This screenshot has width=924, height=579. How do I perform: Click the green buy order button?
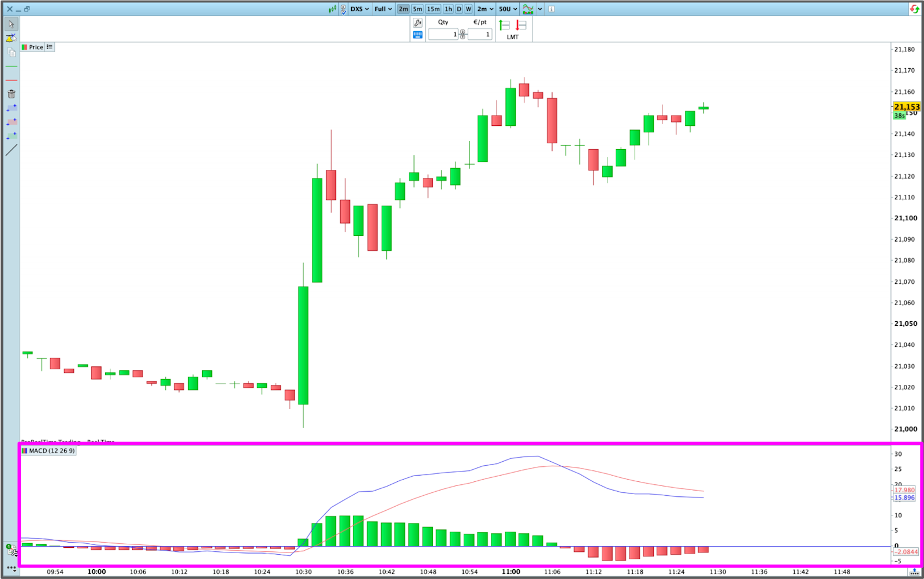tap(504, 24)
